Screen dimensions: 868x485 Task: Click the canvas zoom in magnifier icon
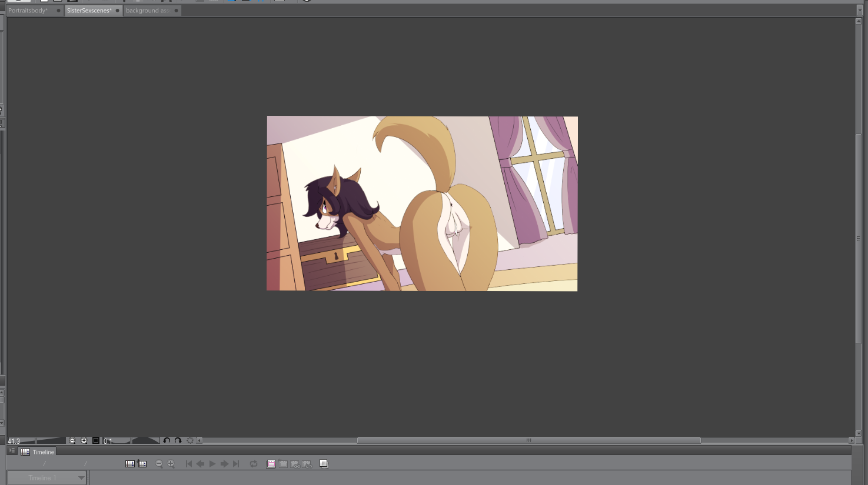pos(84,440)
